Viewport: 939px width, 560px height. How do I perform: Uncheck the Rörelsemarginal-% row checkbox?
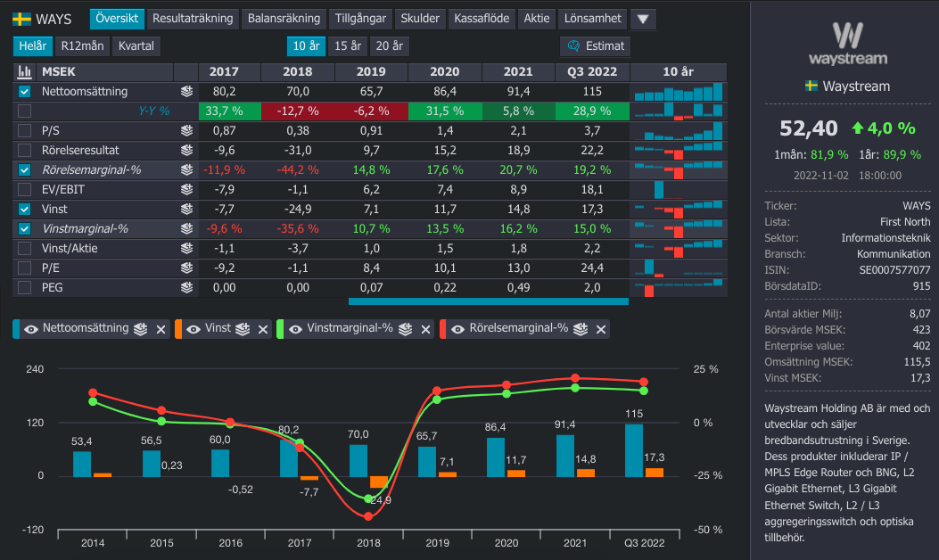click(x=25, y=169)
